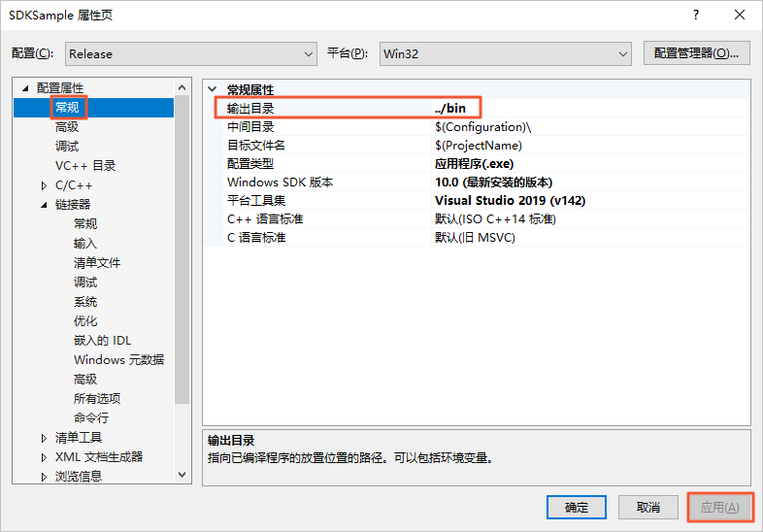
Task: Click the tree vertical scrollbar thumb
Action: coord(182,249)
